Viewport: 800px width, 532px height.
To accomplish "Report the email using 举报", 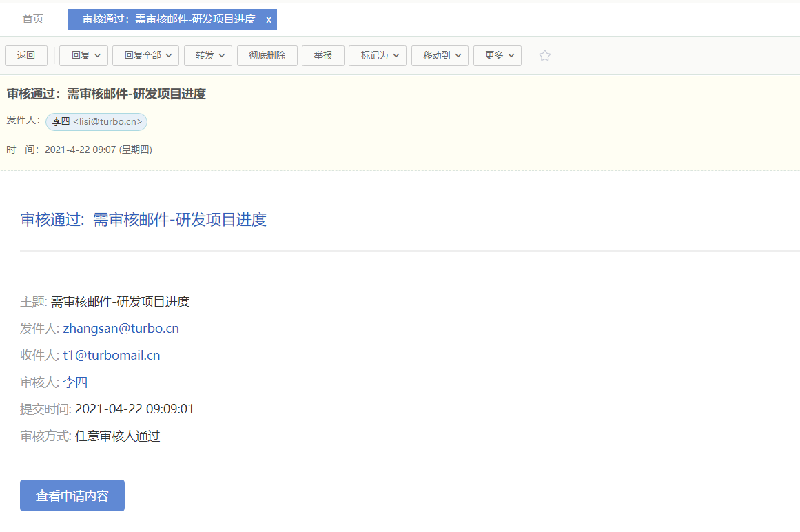I will (x=322, y=56).
